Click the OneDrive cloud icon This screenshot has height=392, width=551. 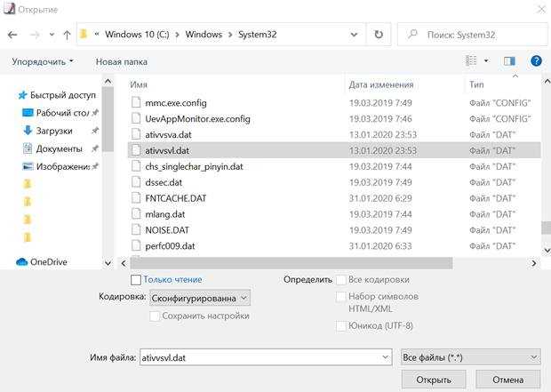click(22, 262)
